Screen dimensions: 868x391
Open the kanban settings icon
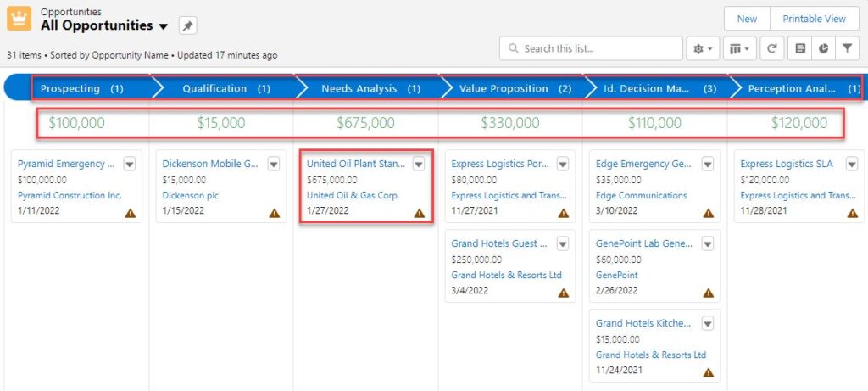(800, 48)
